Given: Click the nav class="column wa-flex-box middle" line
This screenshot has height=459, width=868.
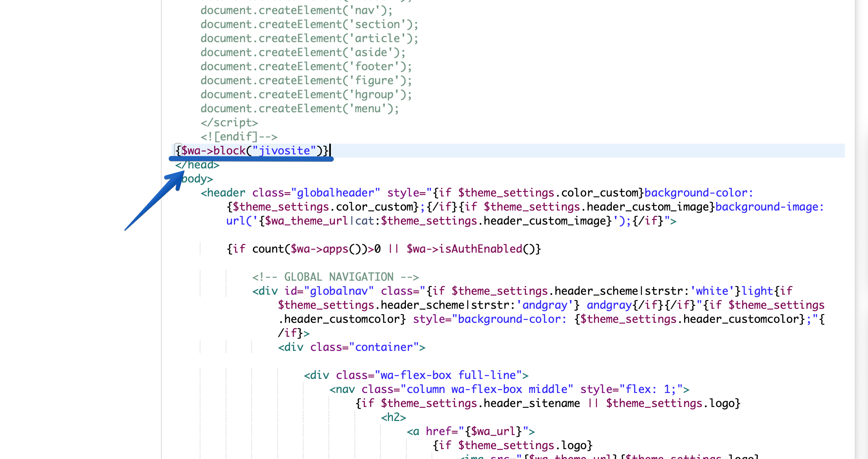Looking at the screenshot, I should coord(509,389).
